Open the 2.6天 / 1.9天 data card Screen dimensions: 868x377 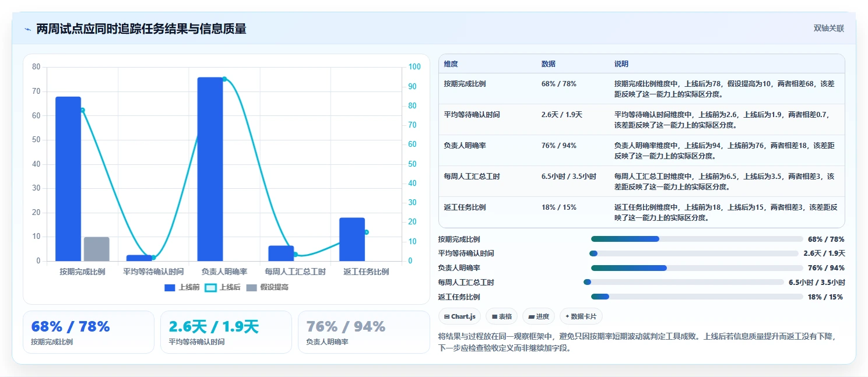click(x=226, y=332)
